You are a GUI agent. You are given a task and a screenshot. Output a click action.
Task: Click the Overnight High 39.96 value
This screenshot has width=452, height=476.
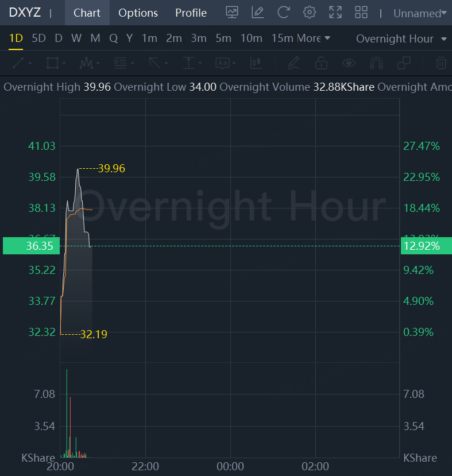pyautogui.click(x=97, y=87)
